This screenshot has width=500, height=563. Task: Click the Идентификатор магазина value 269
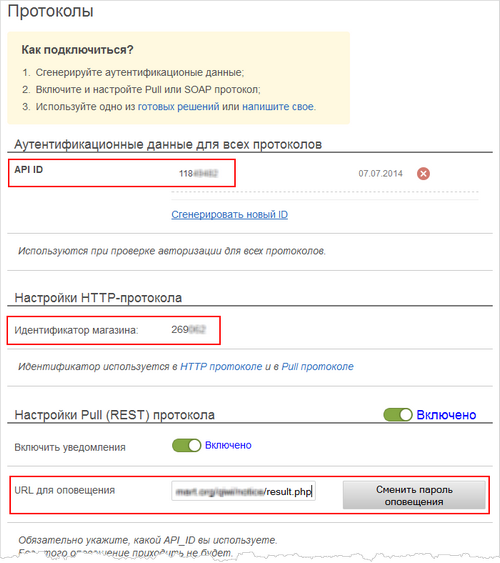point(188,330)
